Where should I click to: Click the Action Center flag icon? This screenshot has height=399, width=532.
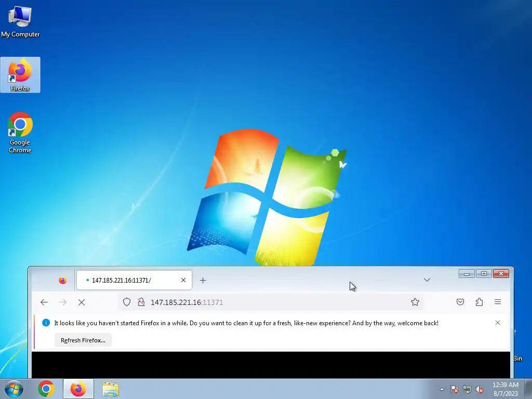455,389
